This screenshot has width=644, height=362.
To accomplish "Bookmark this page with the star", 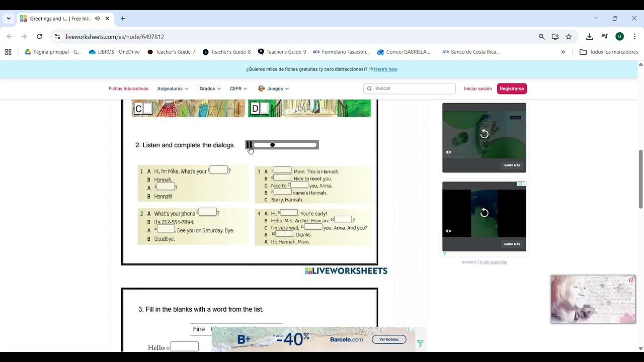I will point(569,37).
